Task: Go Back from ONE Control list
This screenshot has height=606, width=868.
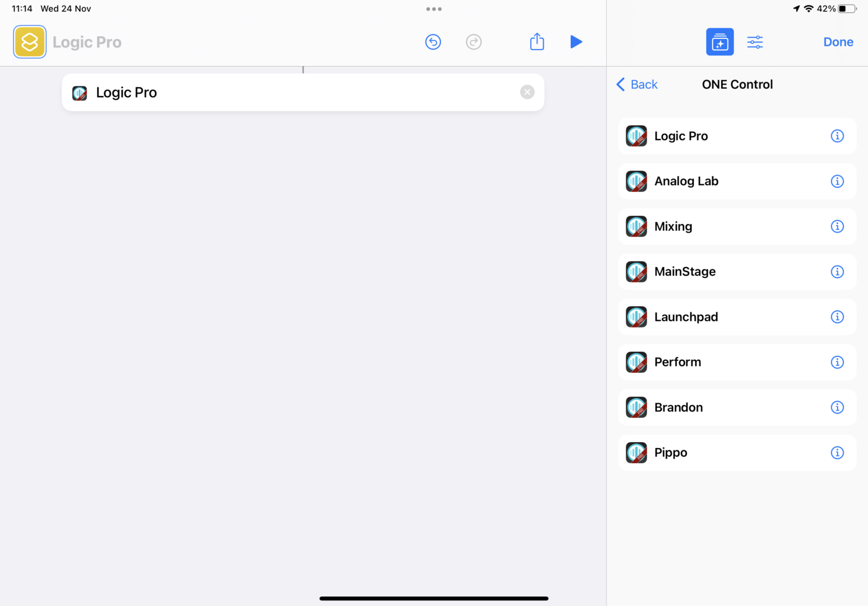Action: (637, 84)
